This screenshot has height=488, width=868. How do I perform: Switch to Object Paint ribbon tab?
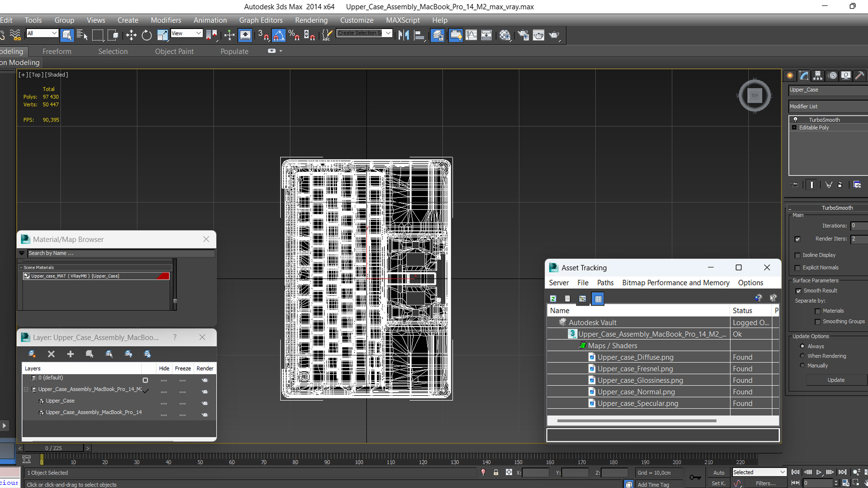point(174,52)
